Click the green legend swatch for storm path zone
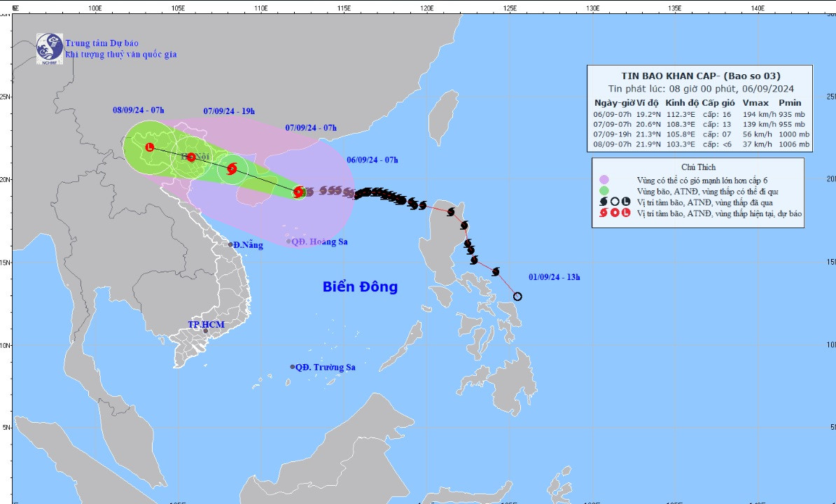836x504 pixels. [x=605, y=190]
